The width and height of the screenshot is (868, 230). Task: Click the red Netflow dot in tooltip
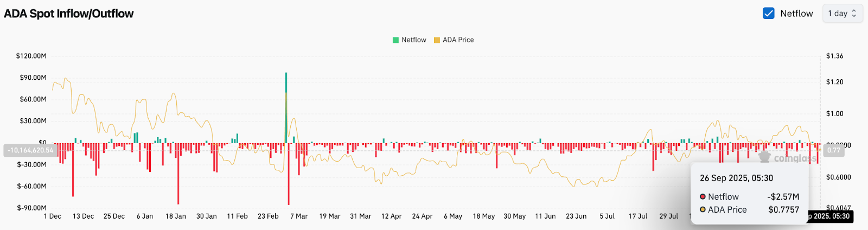[703, 197]
